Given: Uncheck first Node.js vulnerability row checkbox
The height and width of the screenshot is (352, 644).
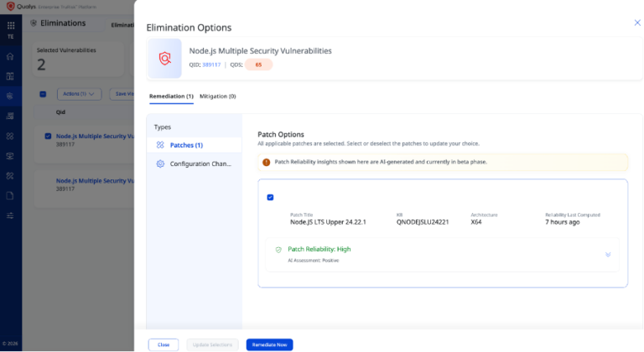Looking at the screenshot, I should 48,136.
